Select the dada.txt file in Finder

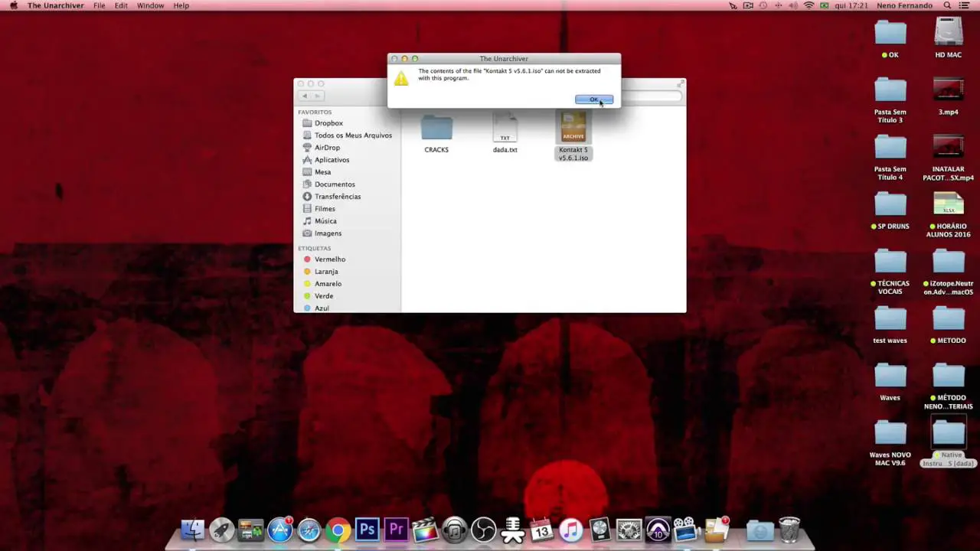click(x=505, y=133)
